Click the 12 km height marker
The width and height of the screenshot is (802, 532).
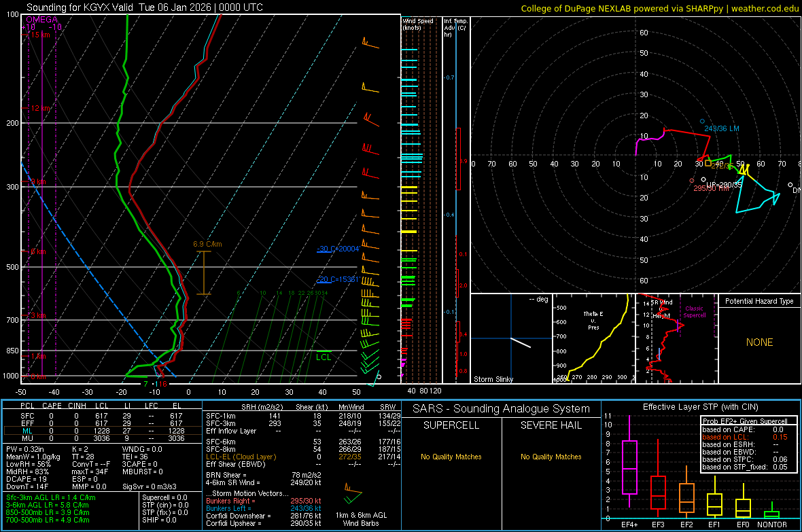(39, 109)
